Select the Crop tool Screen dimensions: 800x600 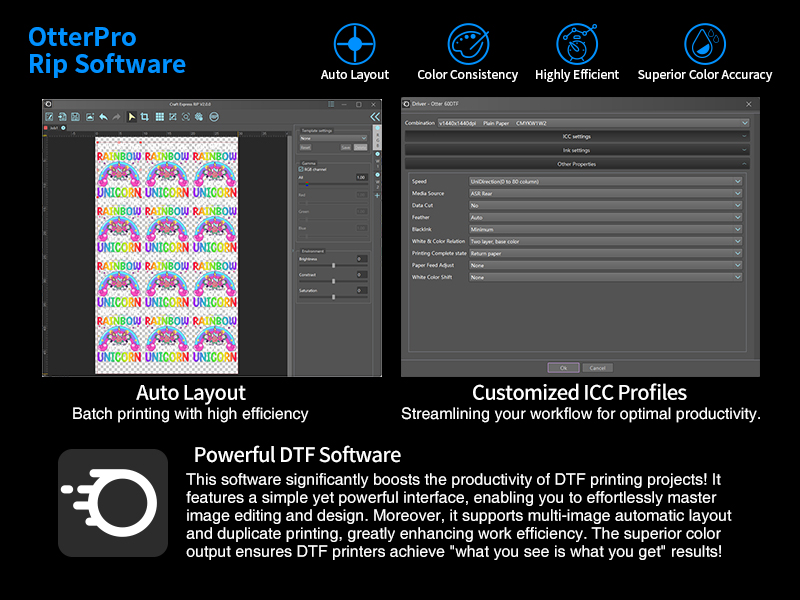click(145, 117)
